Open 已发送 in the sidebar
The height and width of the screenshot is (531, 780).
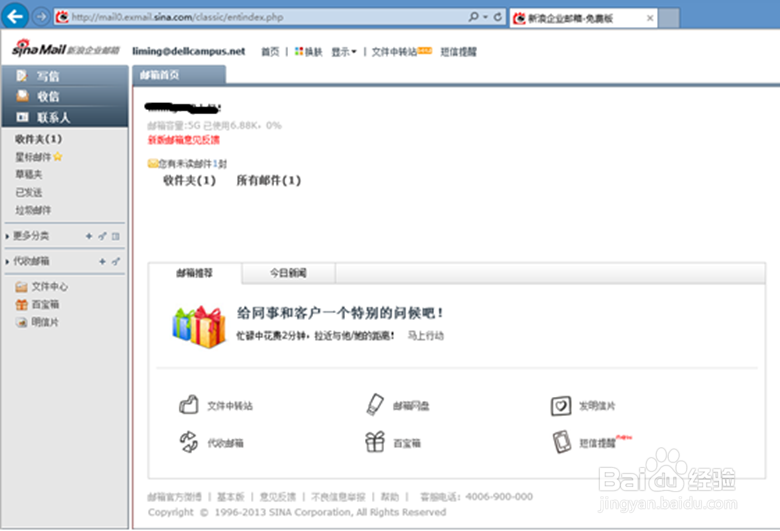[x=28, y=192]
